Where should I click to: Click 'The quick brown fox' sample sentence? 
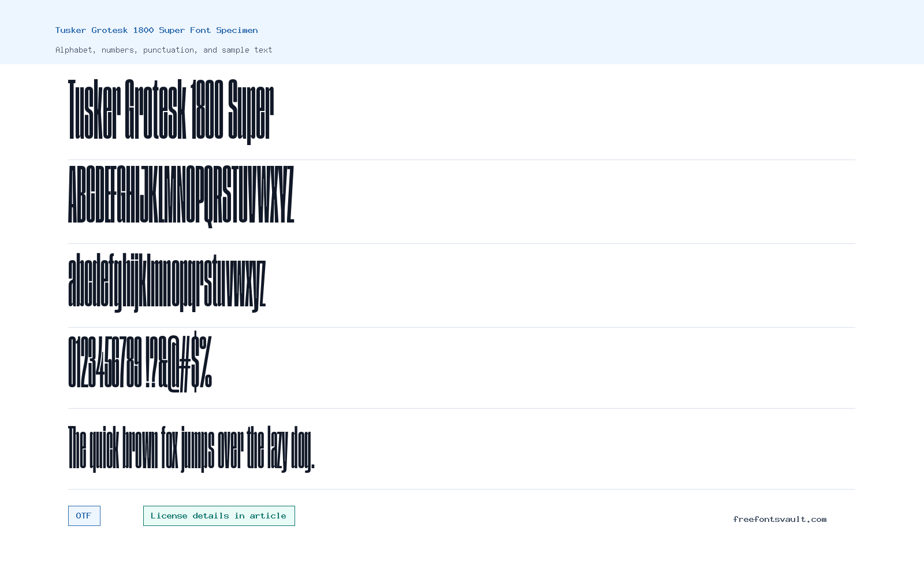(192, 449)
